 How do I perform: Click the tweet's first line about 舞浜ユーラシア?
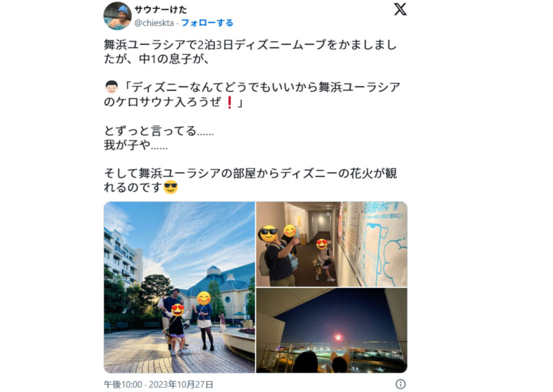pyautogui.click(x=250, y=45)
